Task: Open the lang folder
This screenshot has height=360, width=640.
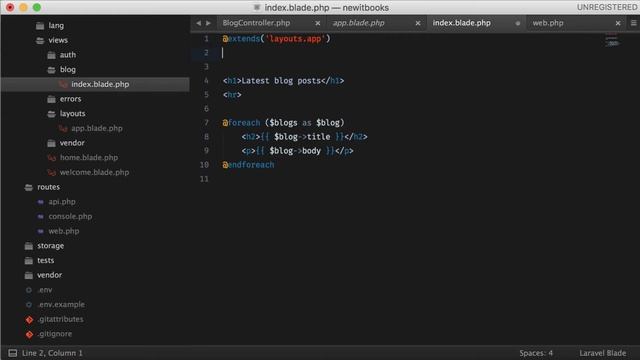Action: click(56, 25)
